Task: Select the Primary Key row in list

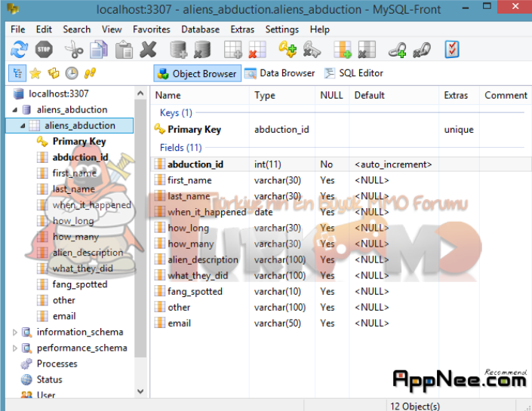Action: point(341,130)
